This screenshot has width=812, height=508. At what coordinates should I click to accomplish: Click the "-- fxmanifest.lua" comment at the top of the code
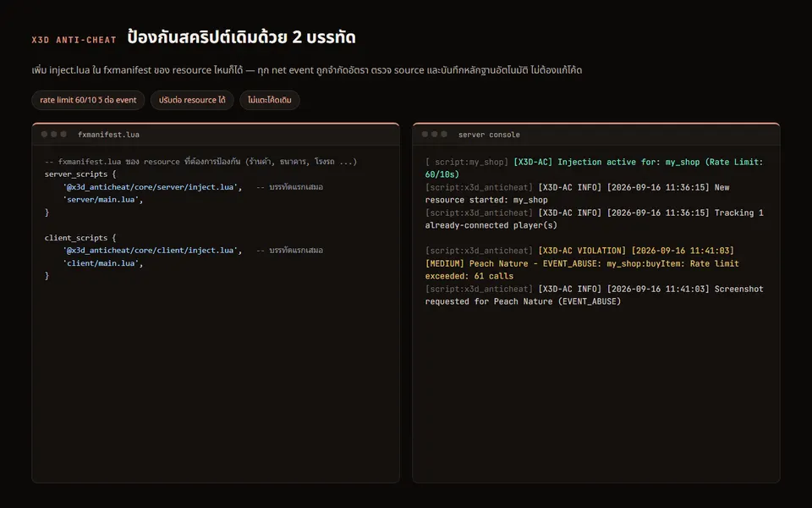click(200, 162)
